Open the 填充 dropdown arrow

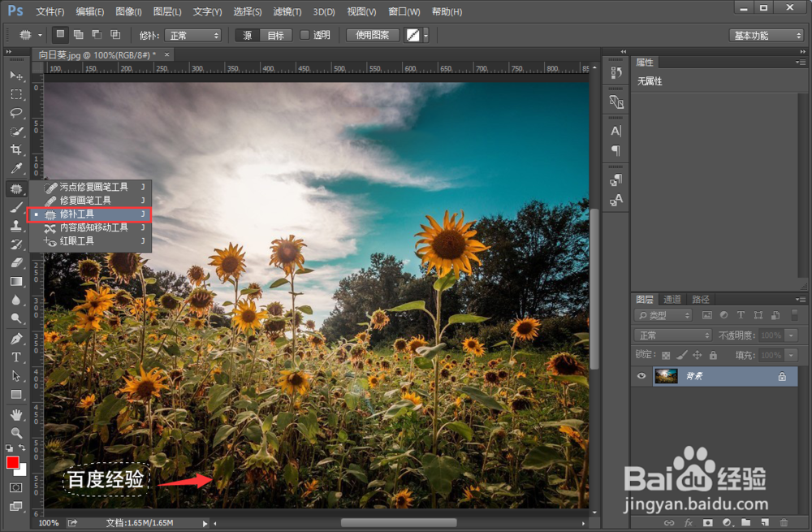791,356
